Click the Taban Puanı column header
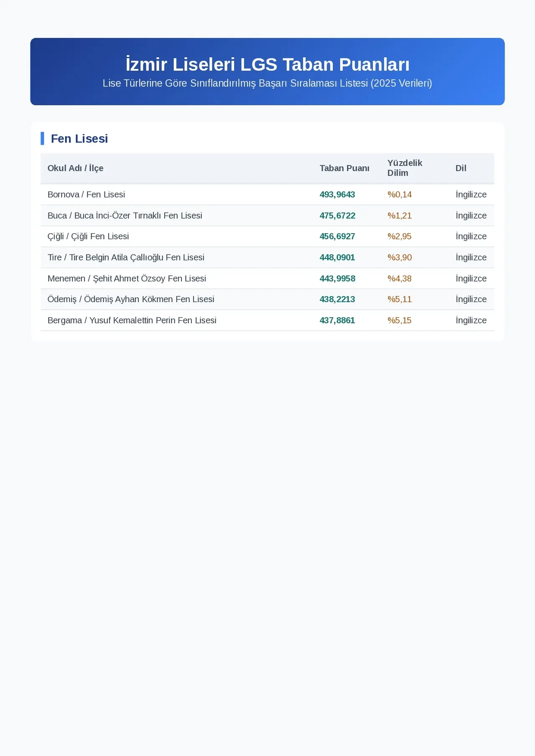The width and height of the screenshot is (535, 756). [x=344, y=168]
